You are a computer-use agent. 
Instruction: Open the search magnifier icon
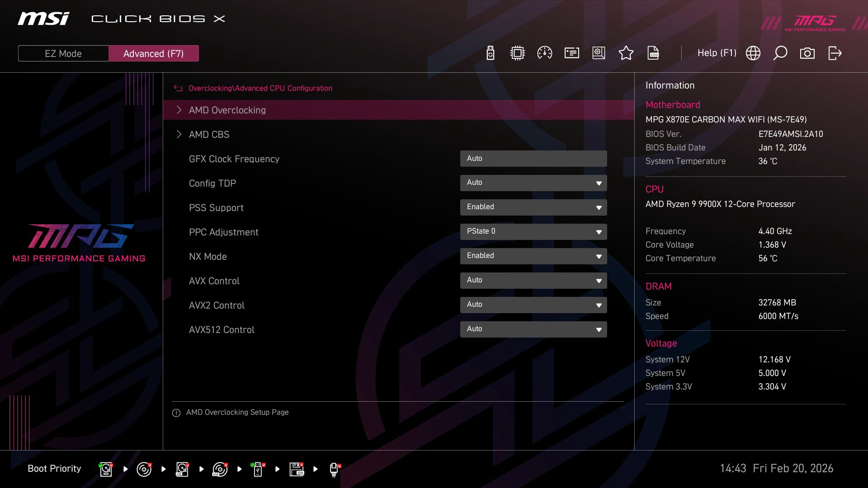coord(780,53)
